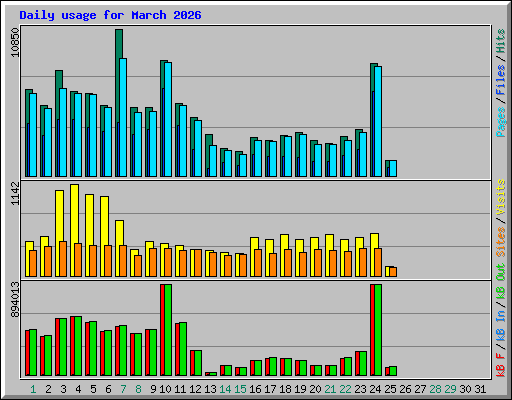Click day label 24 on the axis
Image resolution: width=512 pixels, height=400 pixels.
tap(375, 389)
